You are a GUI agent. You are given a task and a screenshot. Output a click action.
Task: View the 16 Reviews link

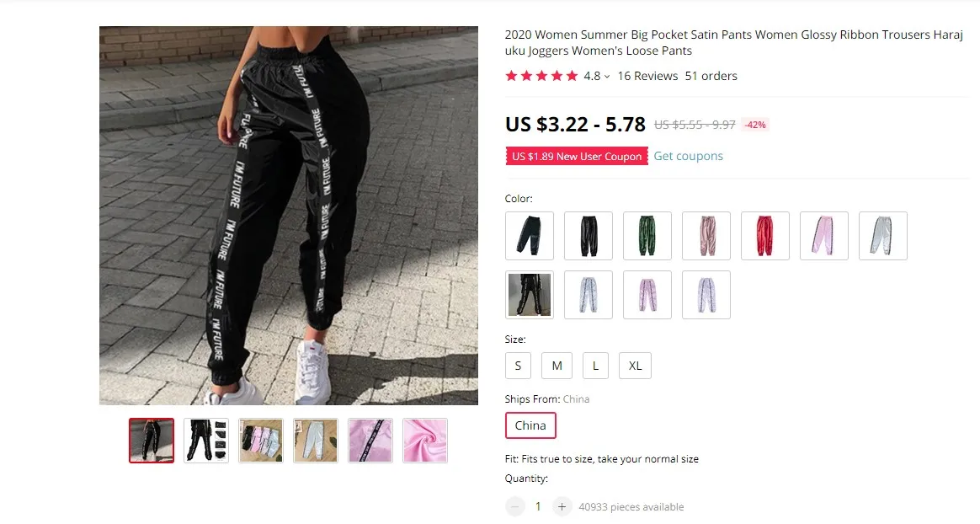click(647, 76)
